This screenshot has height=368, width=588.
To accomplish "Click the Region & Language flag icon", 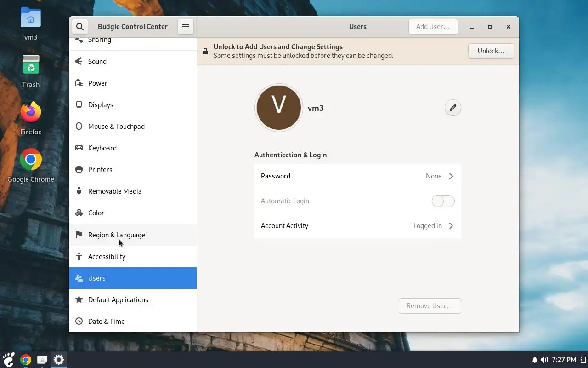I will pyautogui.click(x=79, y=235).
